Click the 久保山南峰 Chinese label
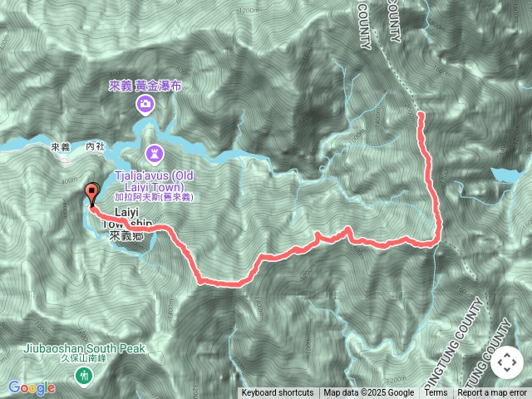This screenshot has height=399, width=532. coord(83,359)
